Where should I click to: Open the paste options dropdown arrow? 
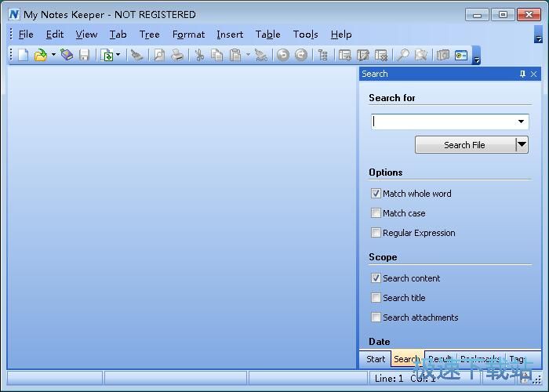pos(248,55)
